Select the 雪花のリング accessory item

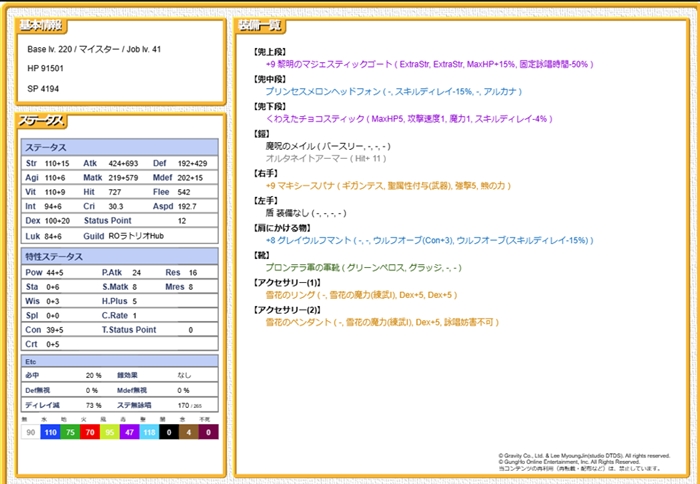pos(287,296)
